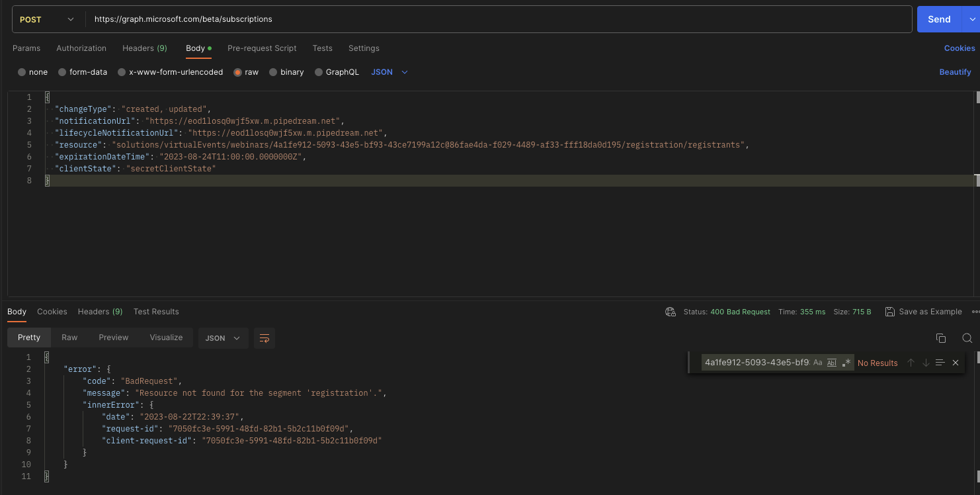Click the resource line in request body
The height and width of the screenshot is (495, 980).
(403, 145)
